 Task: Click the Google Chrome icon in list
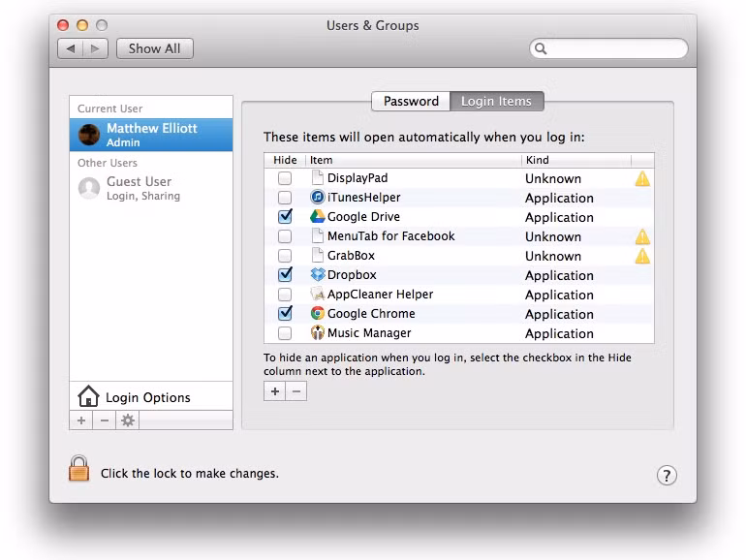point(317,314)
